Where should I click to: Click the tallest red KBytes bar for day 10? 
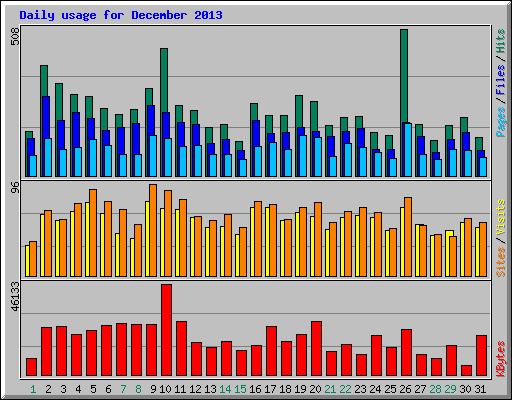point(166,330)
